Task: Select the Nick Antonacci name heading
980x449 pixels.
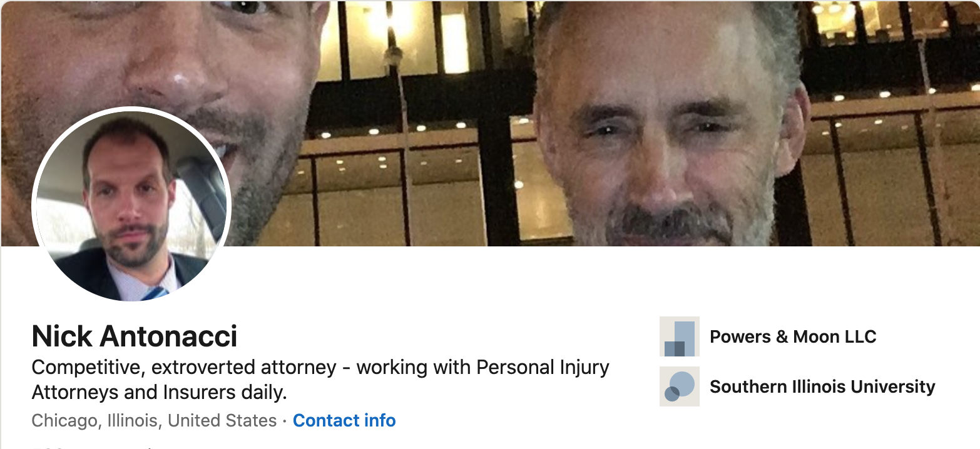Action: click(x=135, y=336)
